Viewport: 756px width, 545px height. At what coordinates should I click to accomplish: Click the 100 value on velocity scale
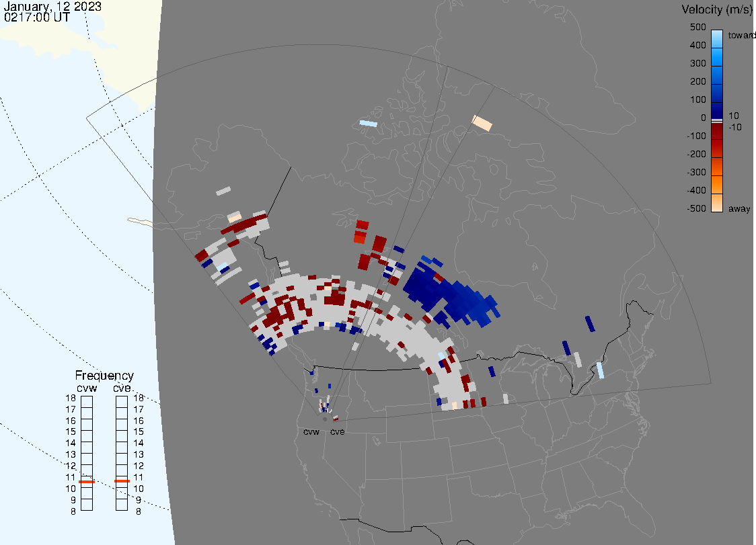coord(697,99)
